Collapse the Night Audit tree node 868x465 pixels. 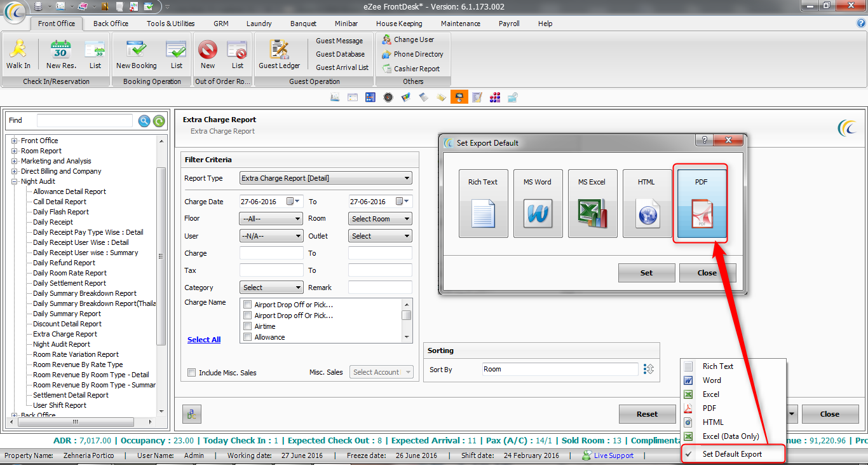pos(14,181)
